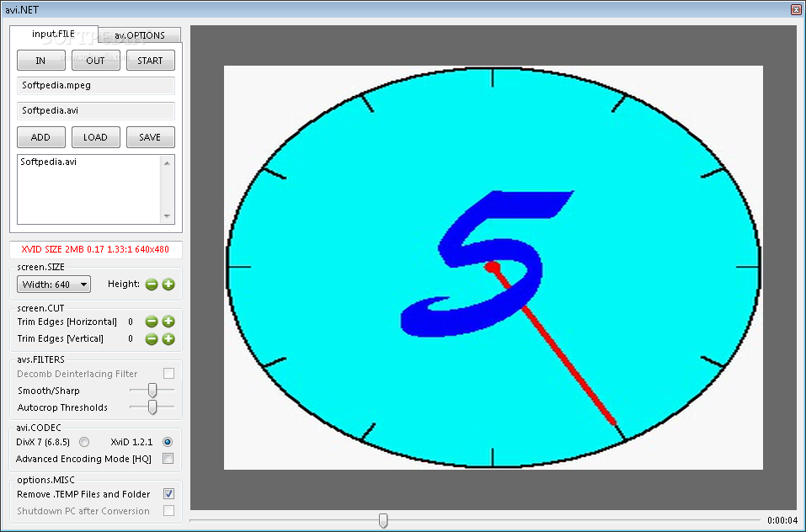Click the video seek slider handle
Screen dimensions: 806x532
[x=383, y=521]
